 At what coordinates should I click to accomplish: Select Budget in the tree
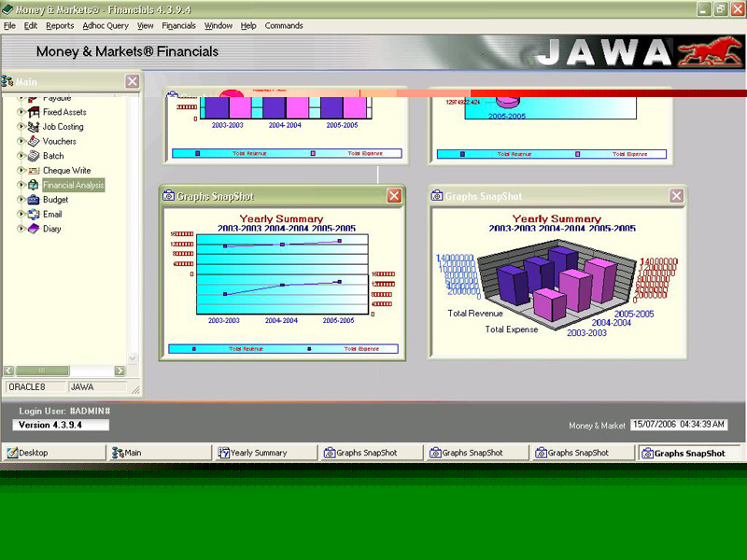(56, 200)
